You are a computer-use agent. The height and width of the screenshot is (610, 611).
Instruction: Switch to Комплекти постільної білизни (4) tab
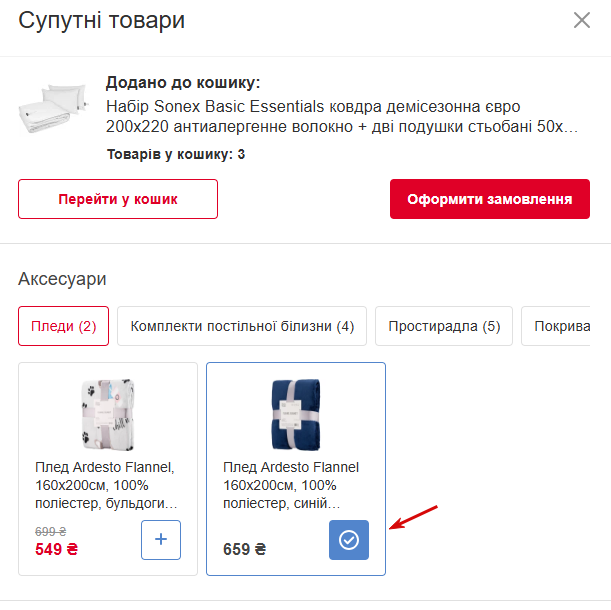[242, 326]
